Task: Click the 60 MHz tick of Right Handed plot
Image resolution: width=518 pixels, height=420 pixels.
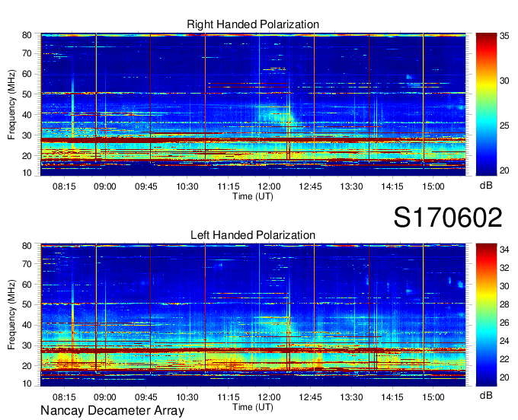Action: pos(27,74)
